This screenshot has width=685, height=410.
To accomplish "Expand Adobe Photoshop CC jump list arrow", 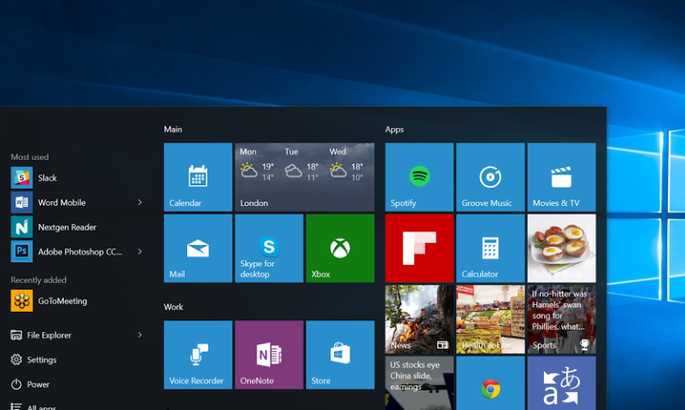I will click(x=140, y=252).
